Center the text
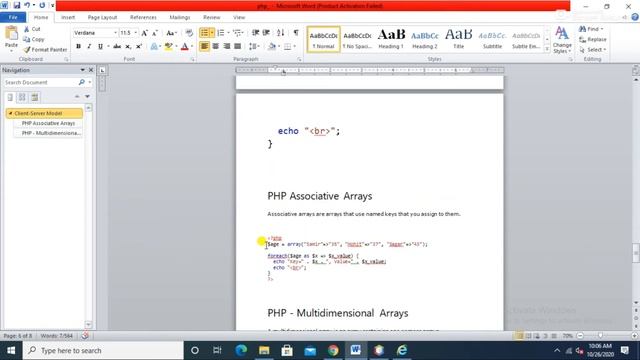This screenshot has width=640, height=360. 216,47
